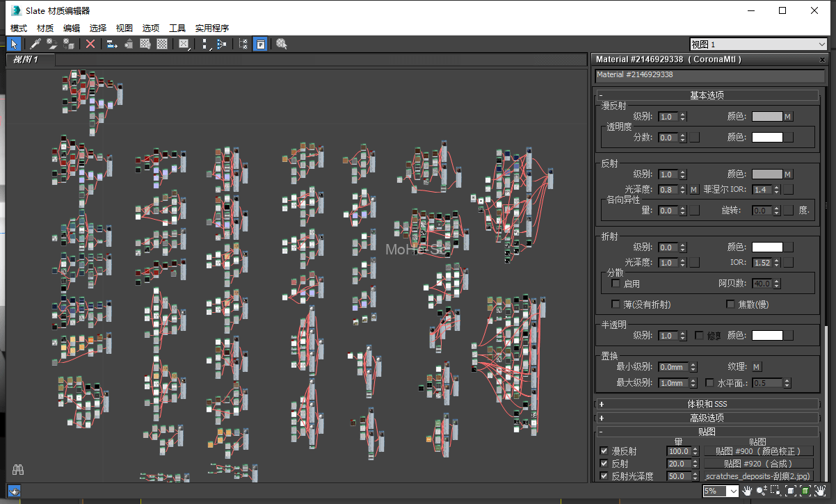
Task: Click the 漫反射 gray color swatch
Action: [767, 117]
